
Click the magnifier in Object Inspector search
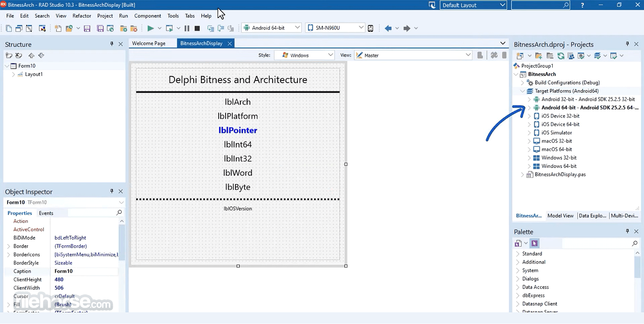119,213
